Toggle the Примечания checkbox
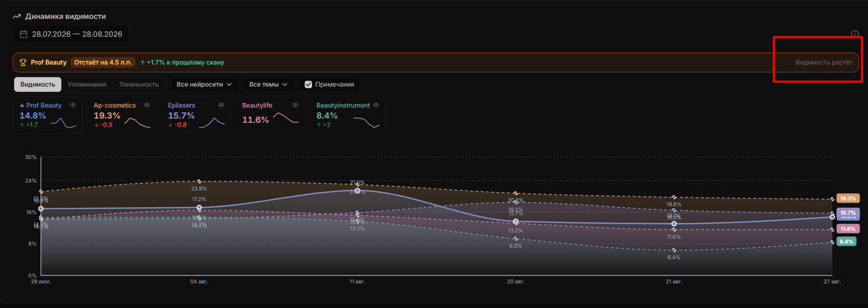868x308 pixels. (308, 84)
